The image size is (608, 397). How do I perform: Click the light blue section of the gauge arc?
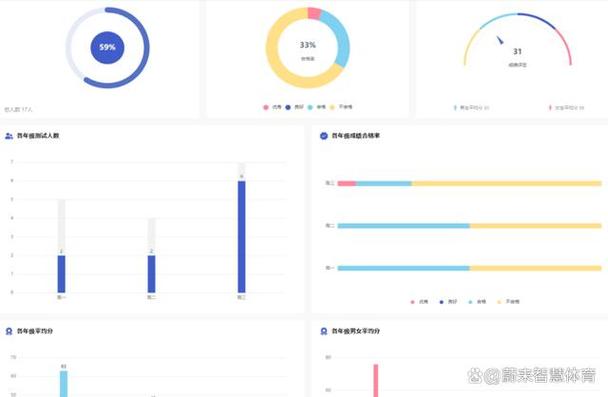coord(498,18)
